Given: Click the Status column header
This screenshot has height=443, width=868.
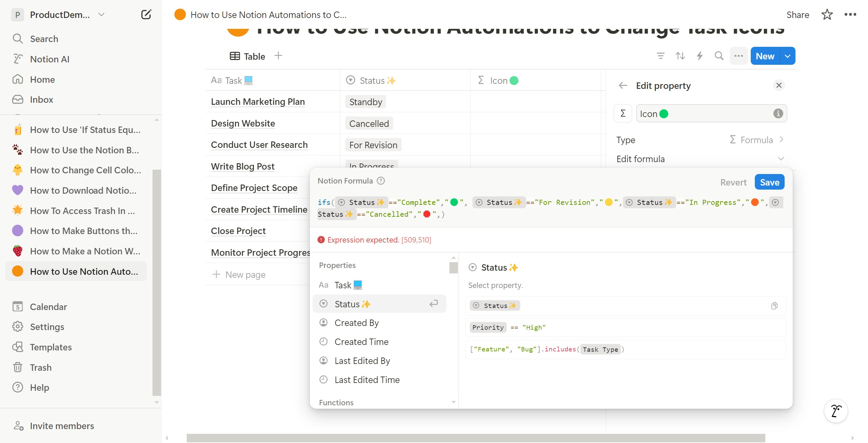Looking at the screenshot, I should pyautogui.click(x=405, y=80).
